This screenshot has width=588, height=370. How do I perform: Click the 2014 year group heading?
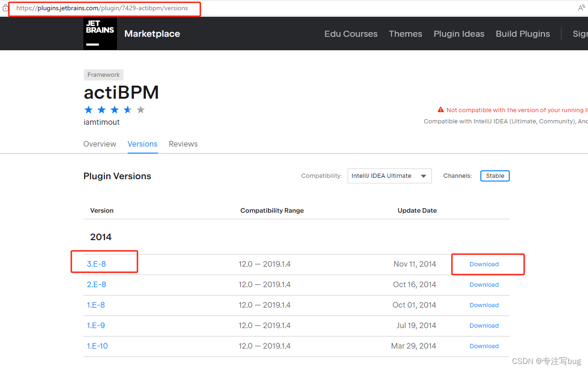(x=101, y=237)
